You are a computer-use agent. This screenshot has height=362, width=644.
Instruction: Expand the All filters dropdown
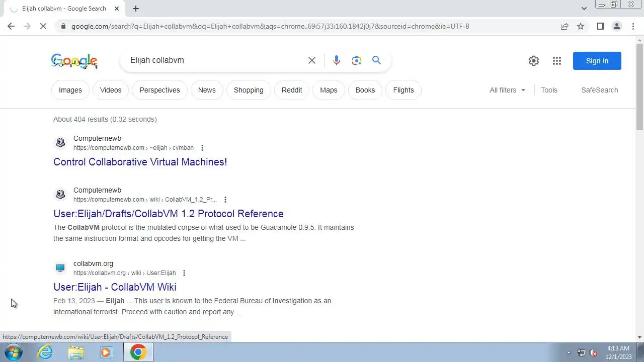[x=507, y=90]
